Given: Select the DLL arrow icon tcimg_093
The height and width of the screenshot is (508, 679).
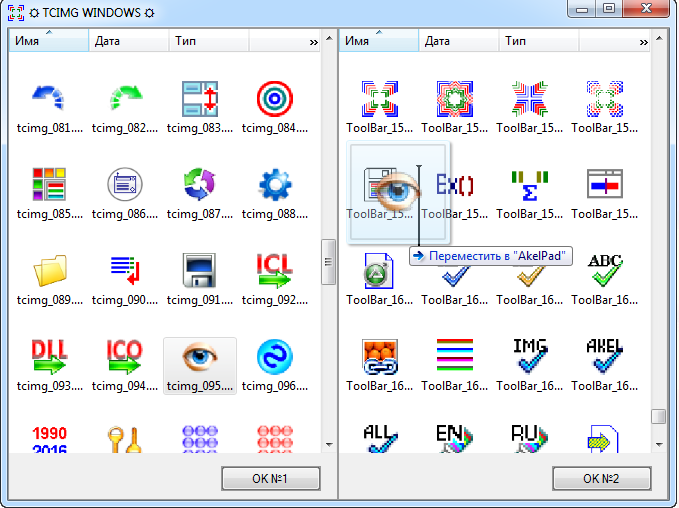Looking at the screenshot, I should pyautogui.click(x=49, y=356).
